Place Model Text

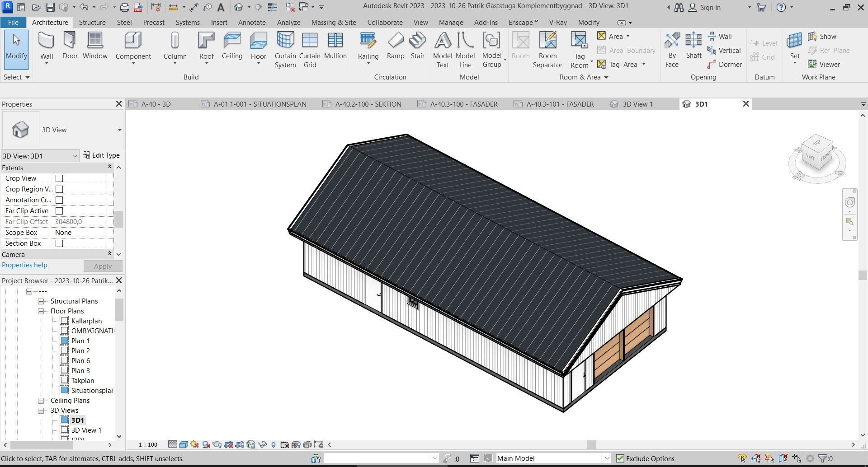(443, 50)
